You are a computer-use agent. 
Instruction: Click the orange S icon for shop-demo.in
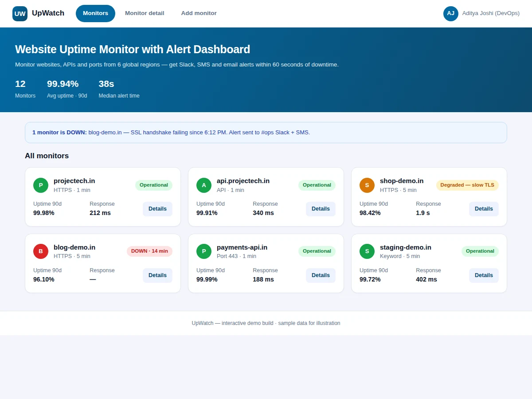pos(367,185)
